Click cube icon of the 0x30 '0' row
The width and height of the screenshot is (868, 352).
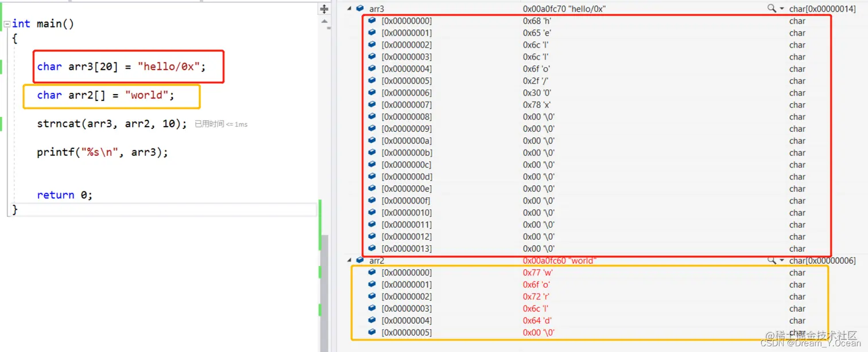click(x=372, y=93)
